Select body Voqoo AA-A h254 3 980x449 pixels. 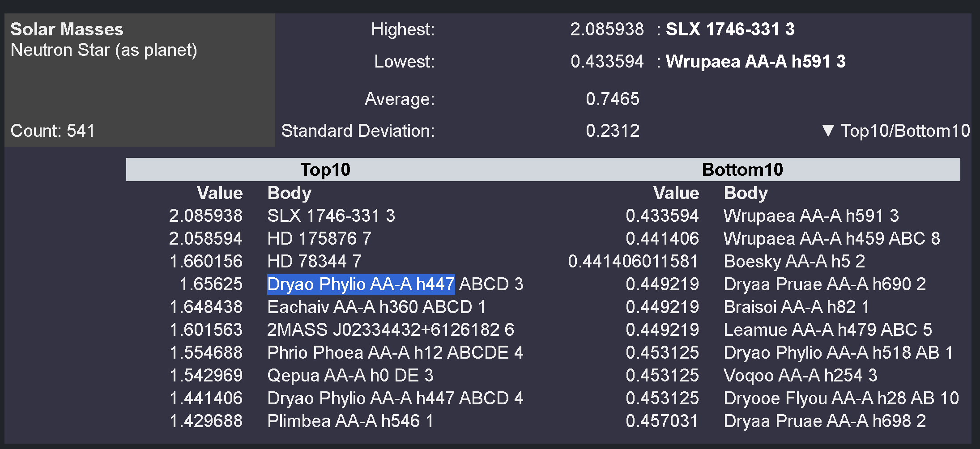[x=801, y=375]
